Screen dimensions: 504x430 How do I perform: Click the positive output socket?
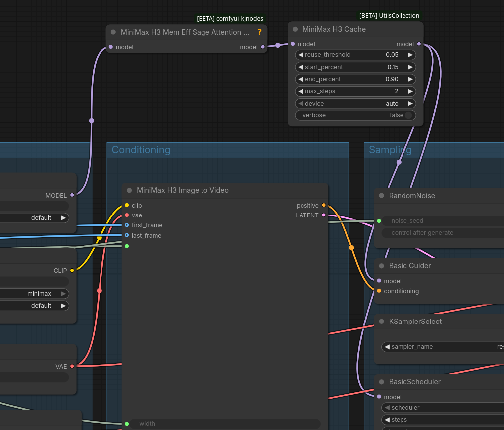[x=324, y=205]
